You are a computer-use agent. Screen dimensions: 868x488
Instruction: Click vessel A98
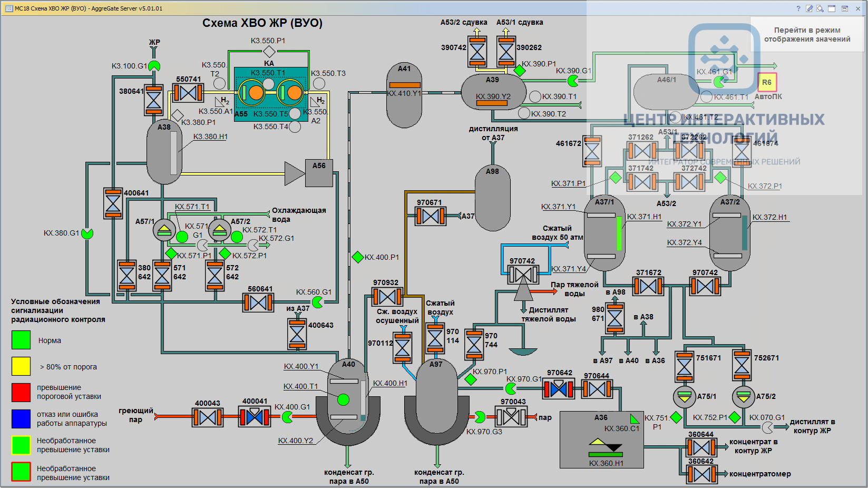tap(493, 199)
